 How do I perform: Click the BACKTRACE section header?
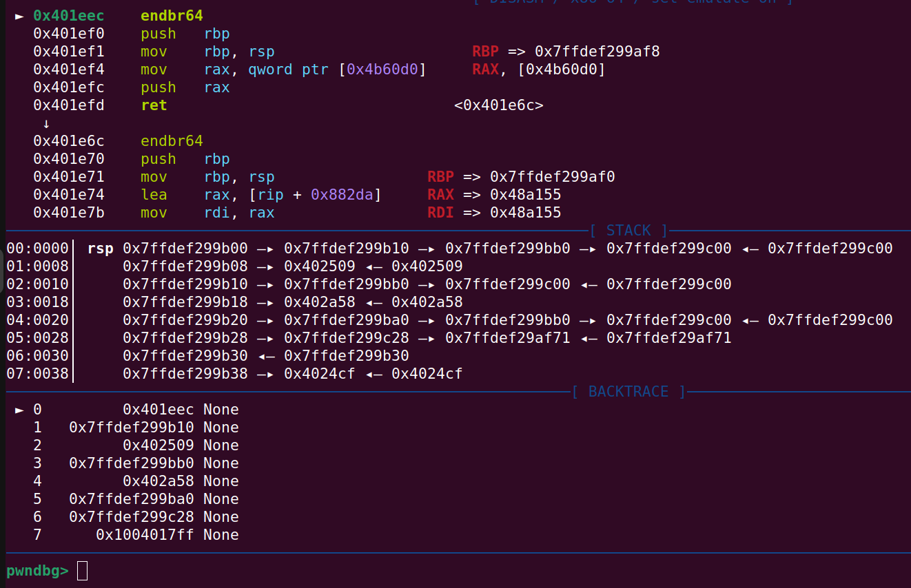tap(628, 392)
